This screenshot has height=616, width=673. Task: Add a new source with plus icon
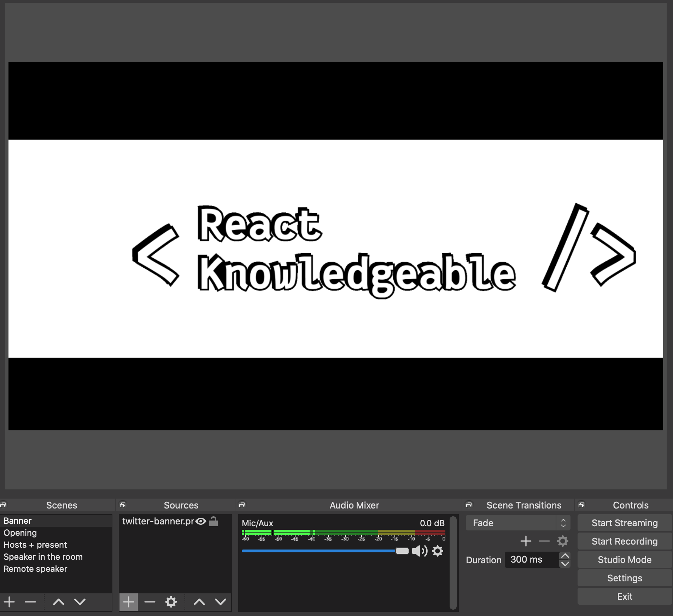pyautogui.click(x=128, y=602)
